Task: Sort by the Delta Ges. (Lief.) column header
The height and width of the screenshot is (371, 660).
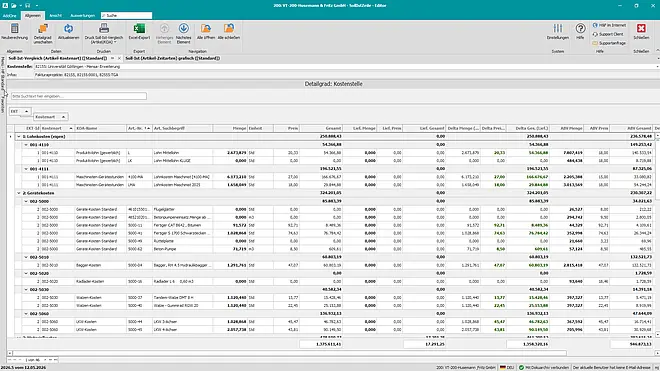Action: [x=528, y=128]
